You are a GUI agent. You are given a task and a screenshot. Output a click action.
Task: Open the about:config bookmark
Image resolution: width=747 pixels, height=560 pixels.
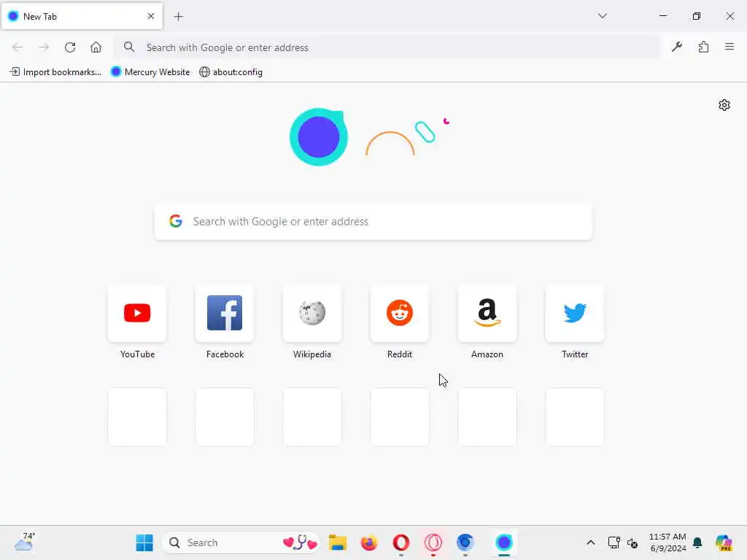pyautogui.click(x=231, y=72)
